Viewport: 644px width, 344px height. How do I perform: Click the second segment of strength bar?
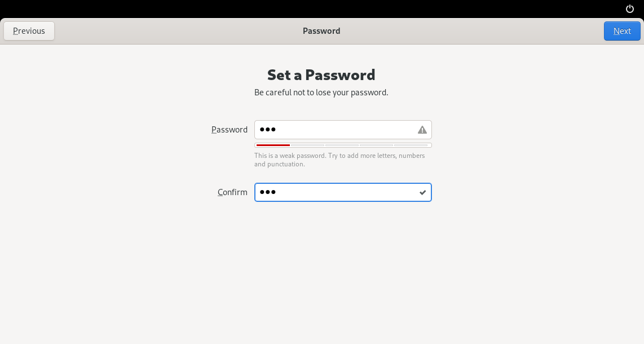307,145
